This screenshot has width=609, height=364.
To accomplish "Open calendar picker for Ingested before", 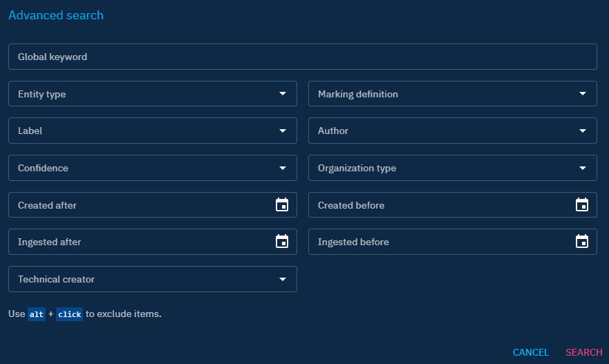I will click(x=582, y=242).
